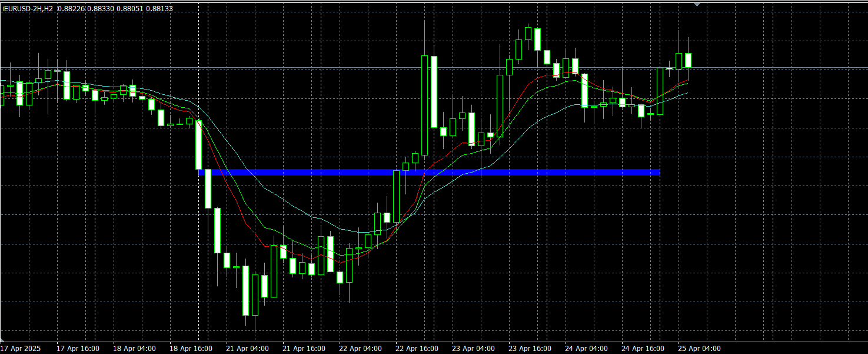This screenshot has width=868, height=354.
Task: Click the '21 Apr 16:00' time axis label
Action: (304, 349)
